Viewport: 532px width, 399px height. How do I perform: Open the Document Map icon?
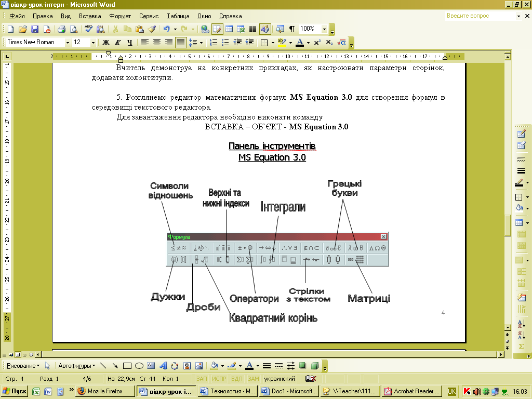coord(280,29)
